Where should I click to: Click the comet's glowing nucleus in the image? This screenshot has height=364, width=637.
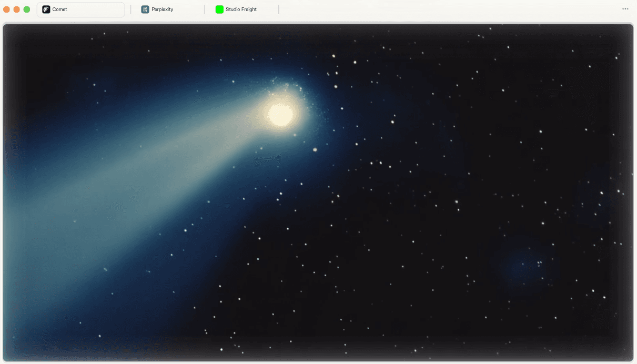point(280,115)
